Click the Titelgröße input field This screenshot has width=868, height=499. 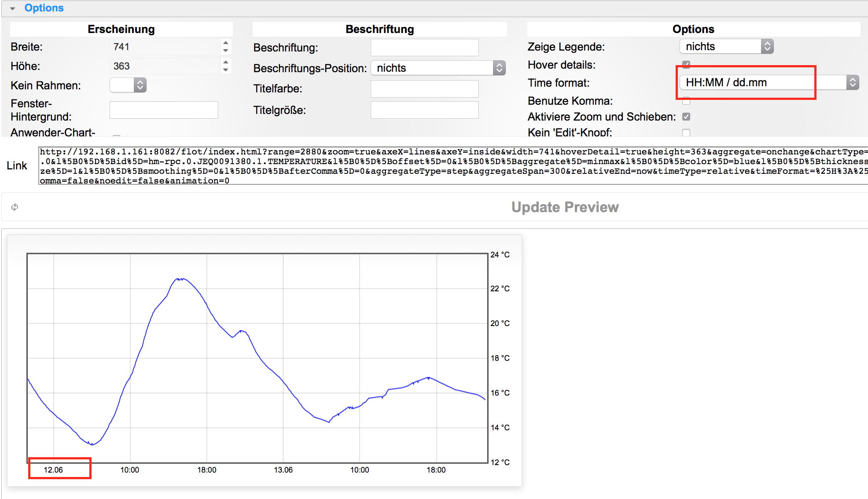(x=425, y=110)
